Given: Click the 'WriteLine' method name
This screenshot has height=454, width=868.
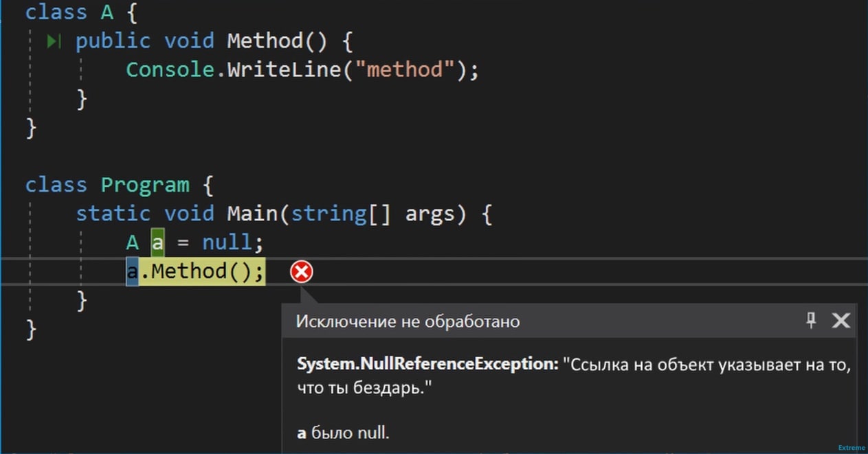Looking at the screenshot, I should [284, 69].
